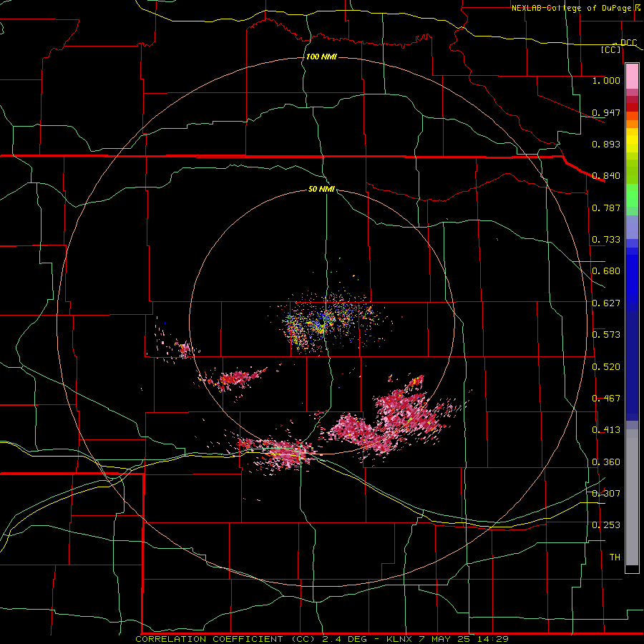
Task: Select the 0.627 legend value
Action: click(x=606, y=303)
